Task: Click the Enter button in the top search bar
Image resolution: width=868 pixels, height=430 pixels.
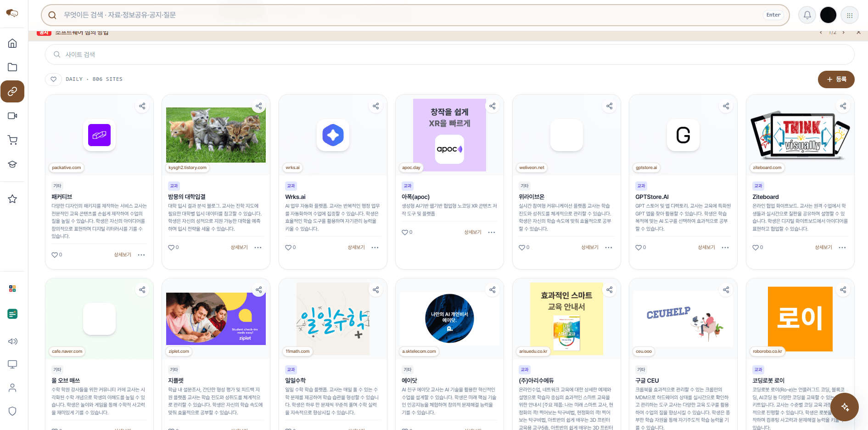Action: pos(773,15)
